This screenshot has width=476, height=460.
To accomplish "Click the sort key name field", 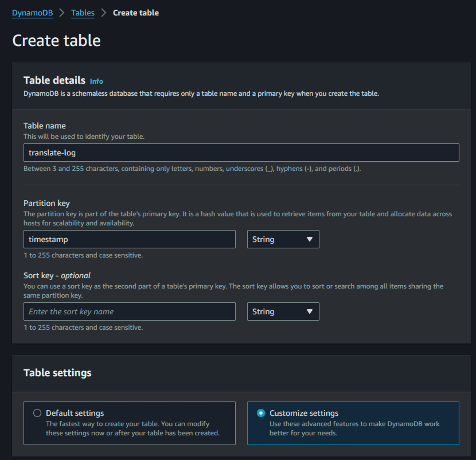I will [x=129, y=311].
